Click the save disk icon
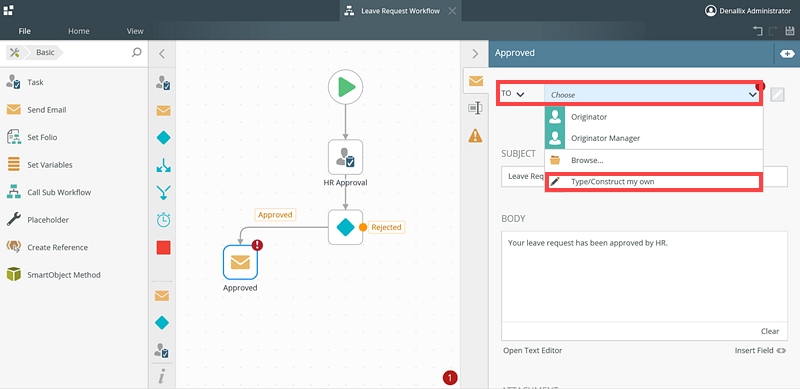Viewport: 800px width, 389px height. point(790,31)
